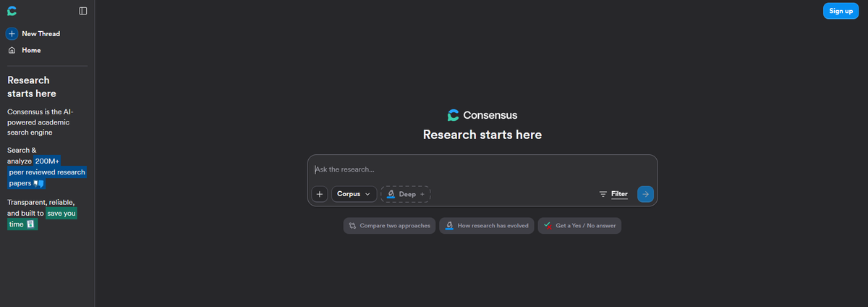Click the Consensus logo in sidebar
This screenshot has height=307, width=868.
(x=12, y=11)
